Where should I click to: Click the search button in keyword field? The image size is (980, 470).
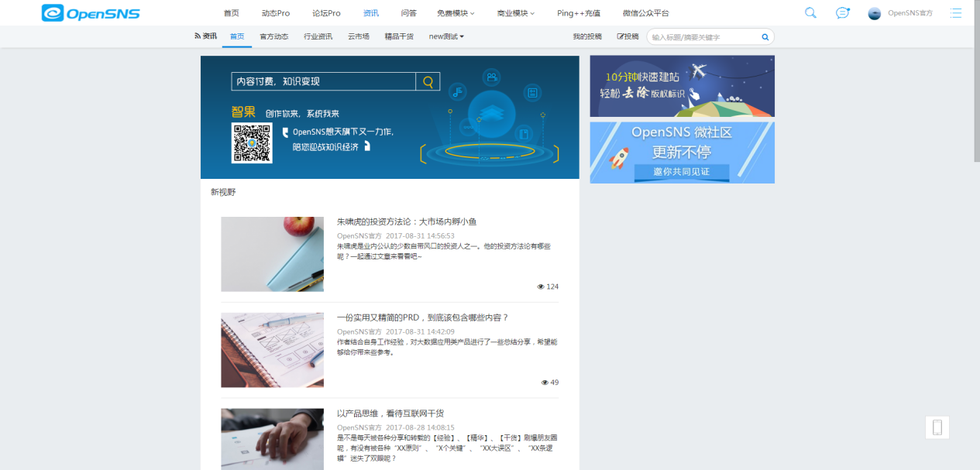click(x=765, y=36)
